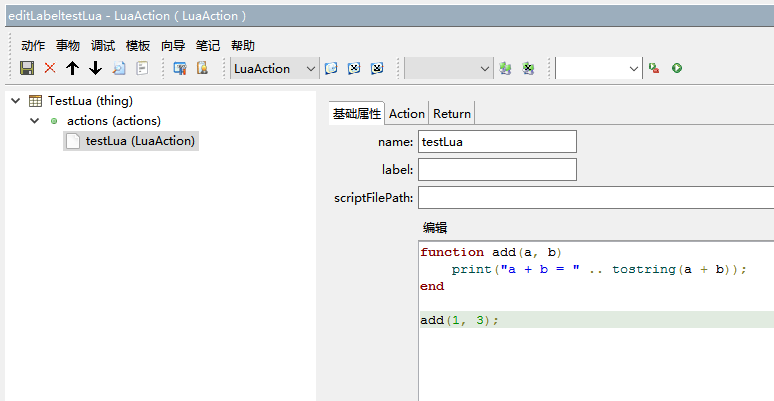
Task: Switch to the 基础属性 tab
Action: coord(357,114)
